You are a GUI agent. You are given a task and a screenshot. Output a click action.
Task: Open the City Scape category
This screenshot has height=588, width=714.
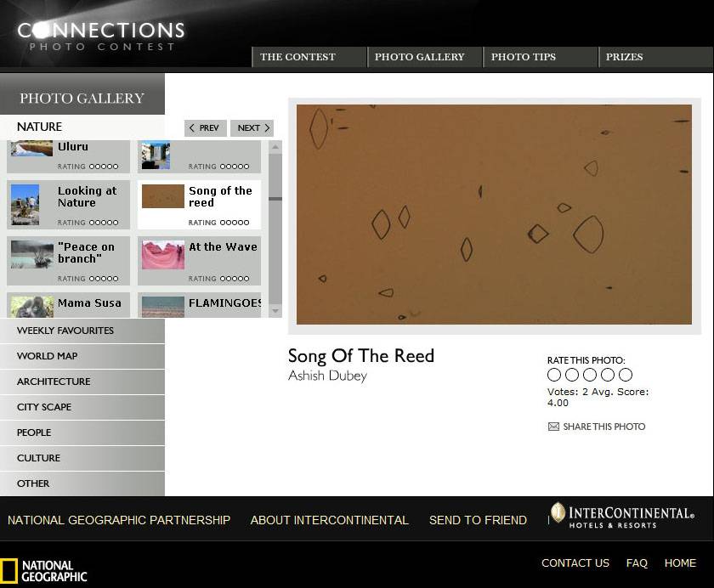point(82,407)
